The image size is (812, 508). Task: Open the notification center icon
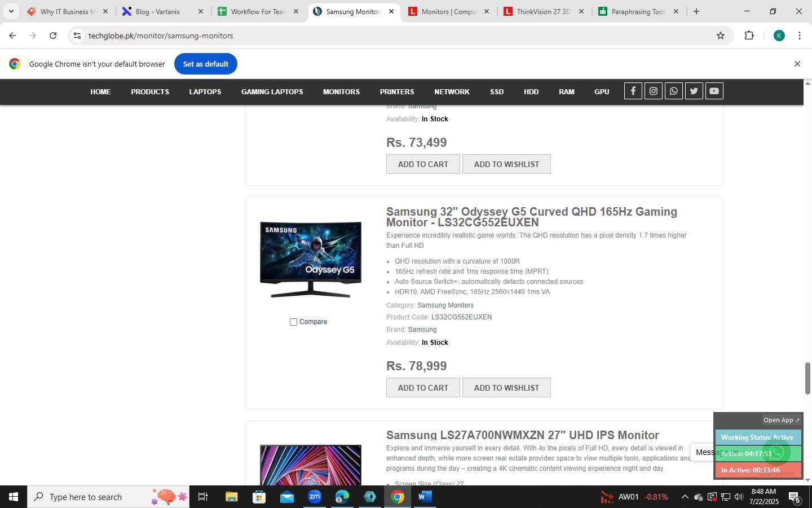795,497
